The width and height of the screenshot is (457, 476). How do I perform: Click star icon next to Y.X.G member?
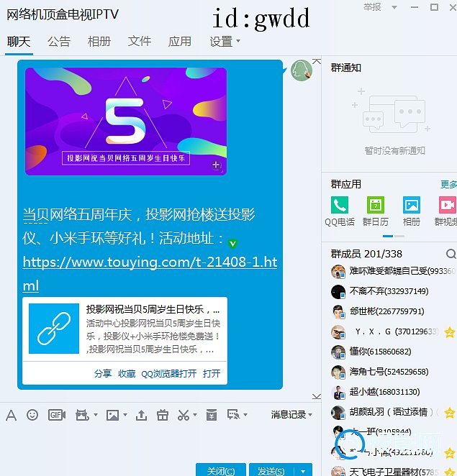[449, 332]
